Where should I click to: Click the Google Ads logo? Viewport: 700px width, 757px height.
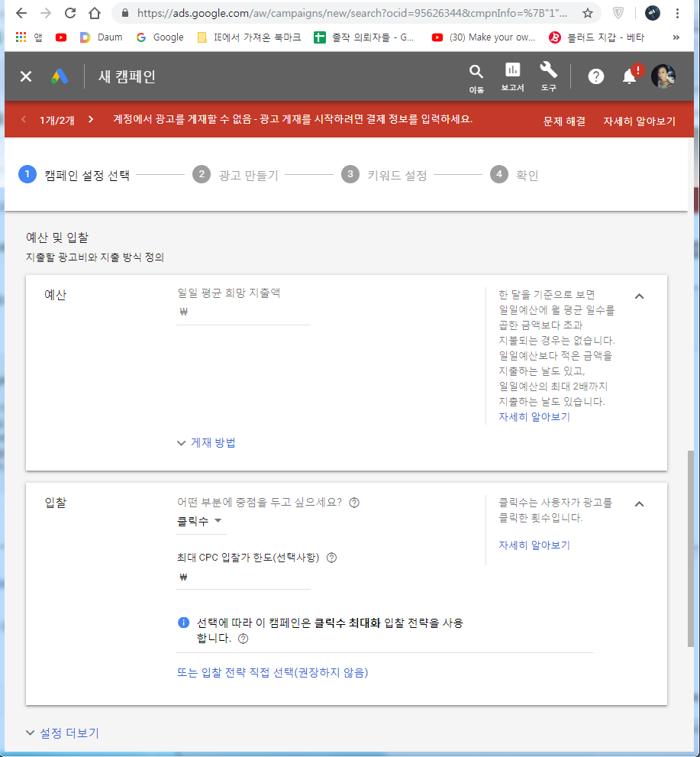[60, 76]
